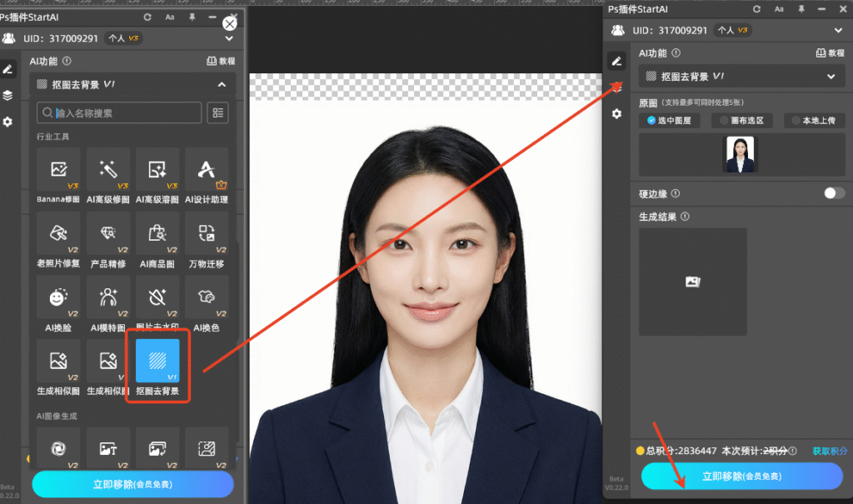This screenshot has height=504, width=853.
Task: Click the 立即移除 button in right panel
Action: click(x=741, y=477)
